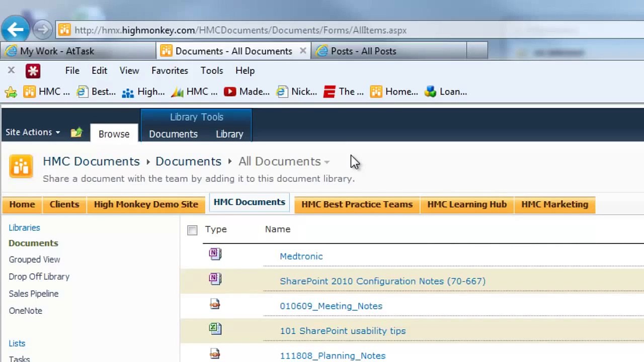The image size is (644, 362).
Task: Open the File menu
Action: click(72, 71)
